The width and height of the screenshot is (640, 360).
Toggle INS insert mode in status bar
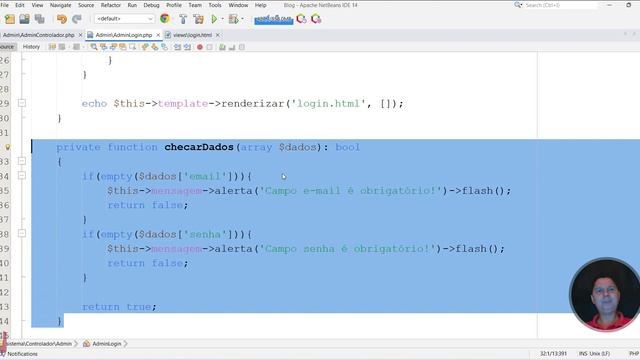(x=582, y=353)
